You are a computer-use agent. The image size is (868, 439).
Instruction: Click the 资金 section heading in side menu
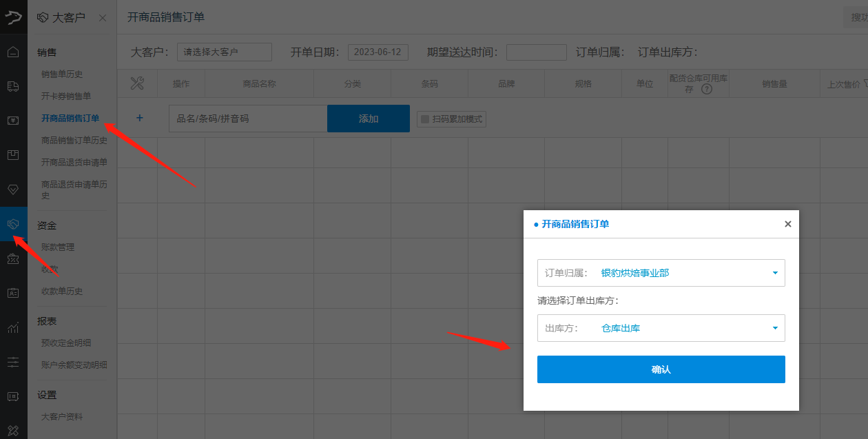point(47,225)
